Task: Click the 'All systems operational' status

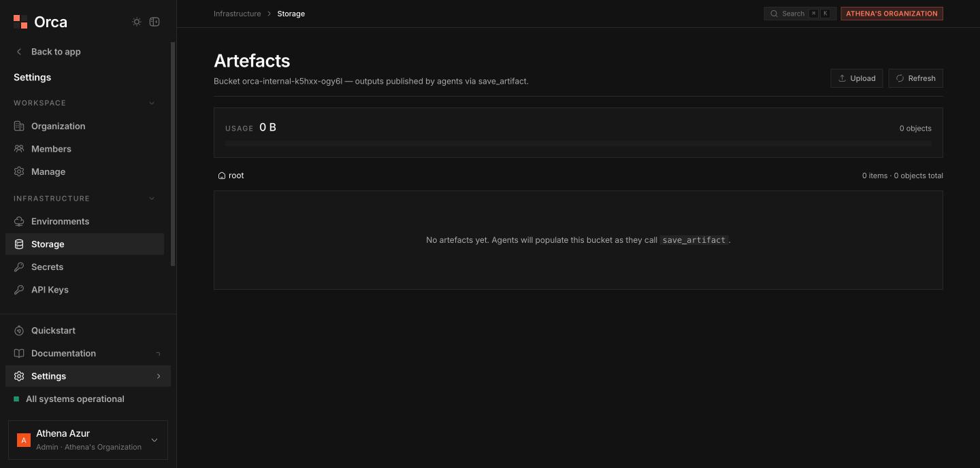Action: pyautogui.click(x=75, y=399)
